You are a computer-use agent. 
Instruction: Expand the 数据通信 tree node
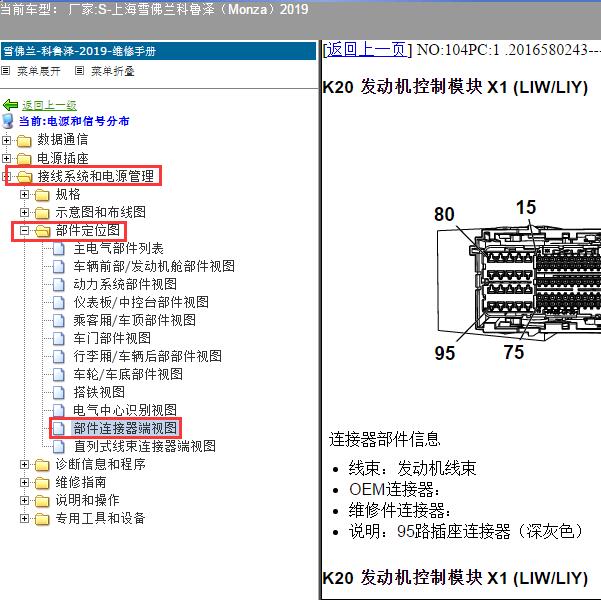click(6, 140)
